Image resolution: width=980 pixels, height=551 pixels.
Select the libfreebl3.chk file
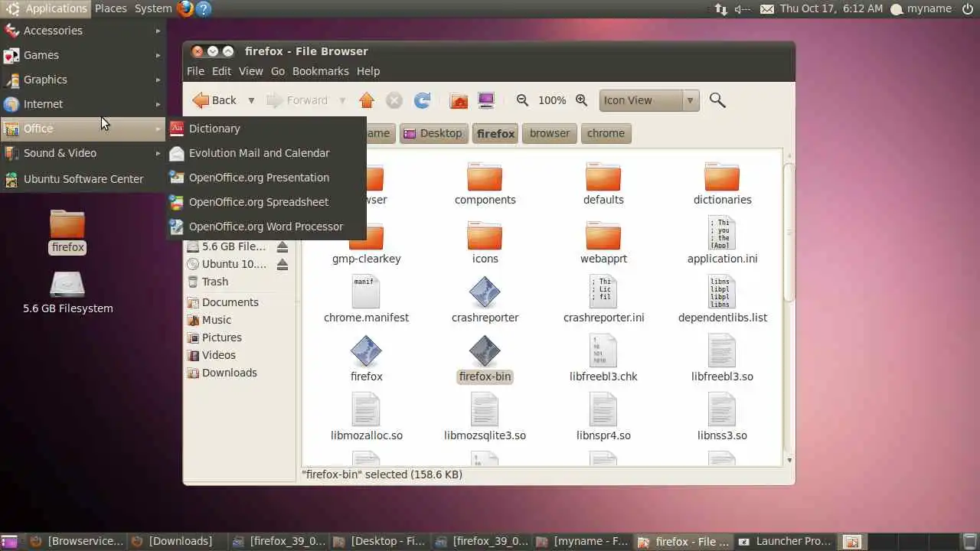click(x=603, y=360)
